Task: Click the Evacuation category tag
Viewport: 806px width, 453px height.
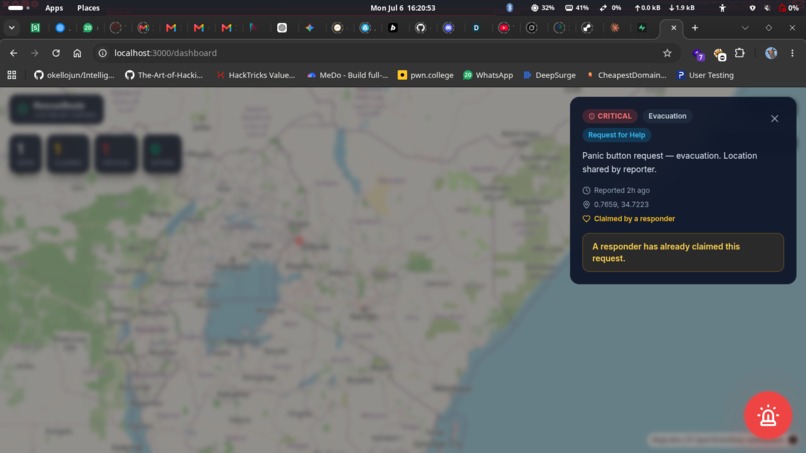Action: [667, 116]
